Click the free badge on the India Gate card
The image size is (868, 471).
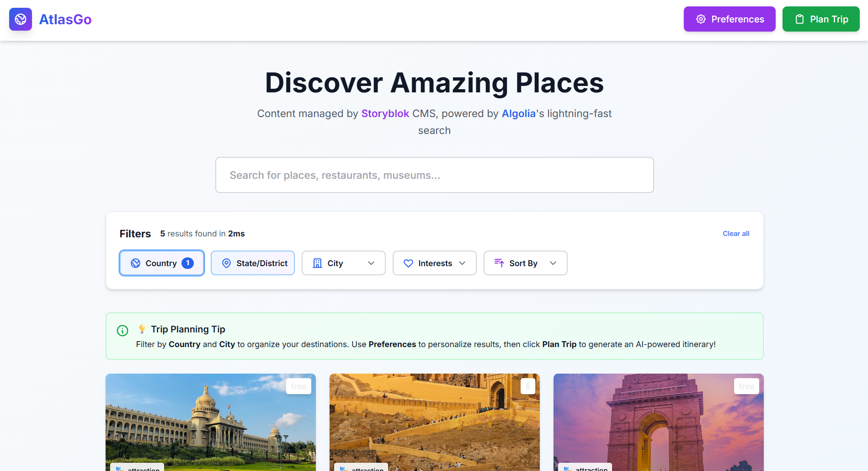(x=747, y=386)
